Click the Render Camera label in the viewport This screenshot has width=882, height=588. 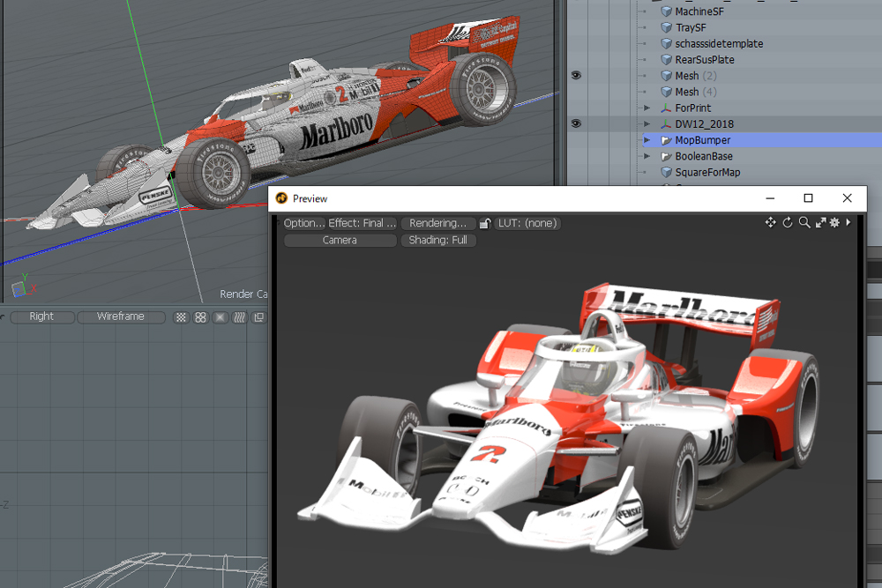tap(243, 294)
